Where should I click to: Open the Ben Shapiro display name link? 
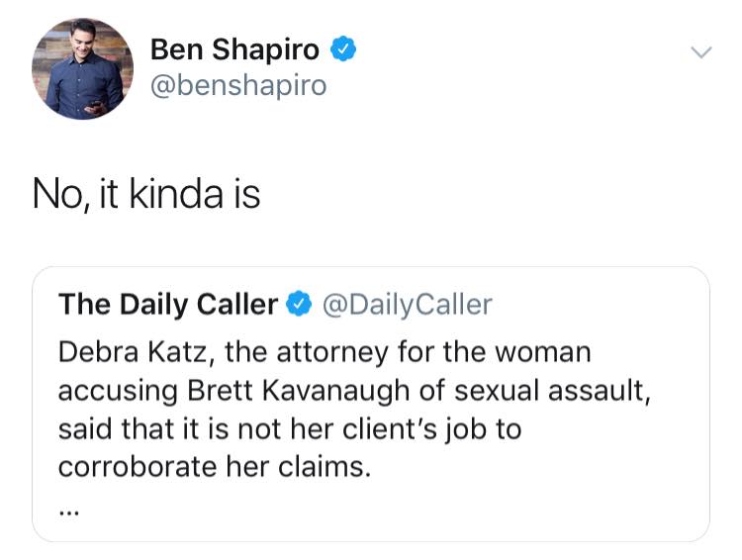[234, 49]
